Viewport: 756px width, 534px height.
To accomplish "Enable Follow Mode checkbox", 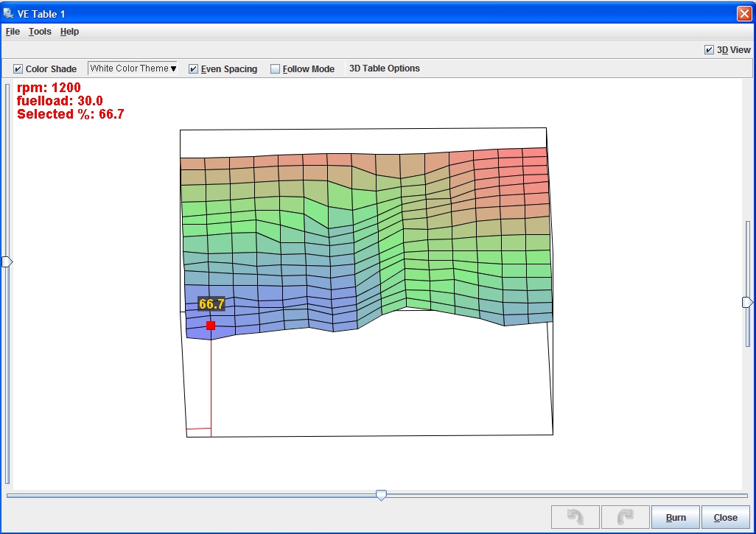I will pos(276,68).
